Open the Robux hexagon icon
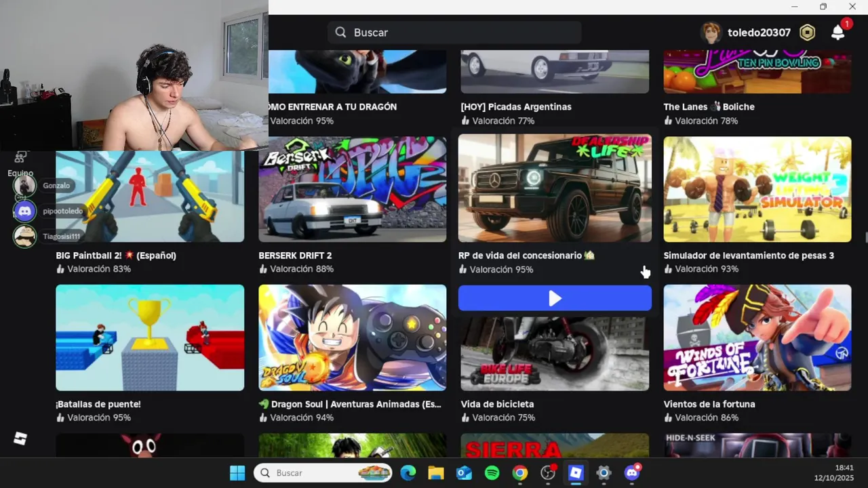The height and width of the screenshot is (488, 868). 807,33
